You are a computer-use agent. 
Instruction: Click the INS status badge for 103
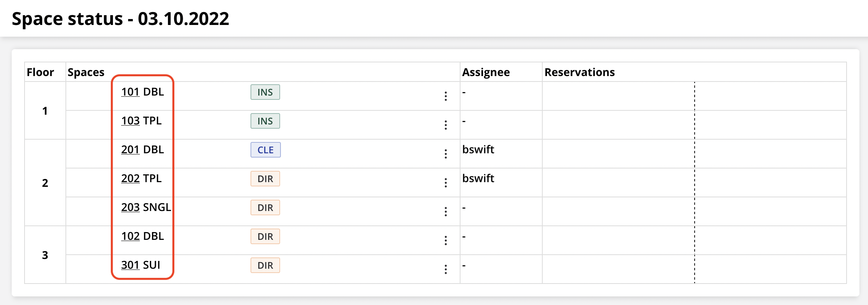pos(265,121)
